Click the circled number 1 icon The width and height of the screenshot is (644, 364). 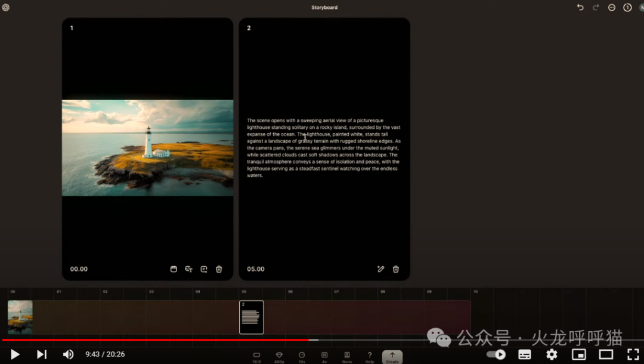click(627, 7)
